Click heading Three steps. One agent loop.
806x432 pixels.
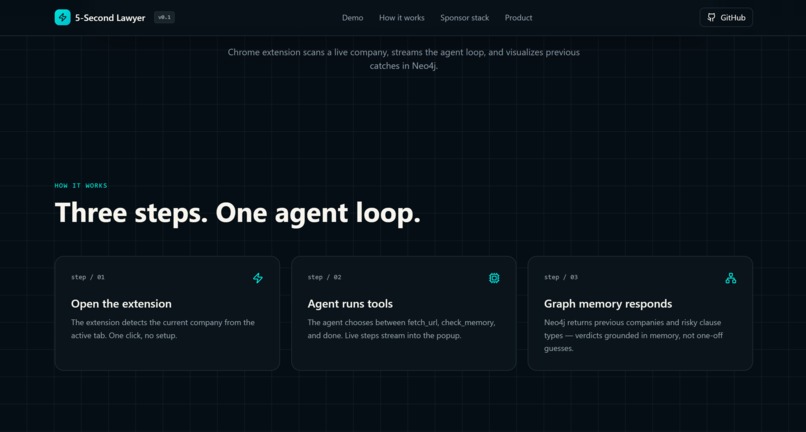coord(237,212)
